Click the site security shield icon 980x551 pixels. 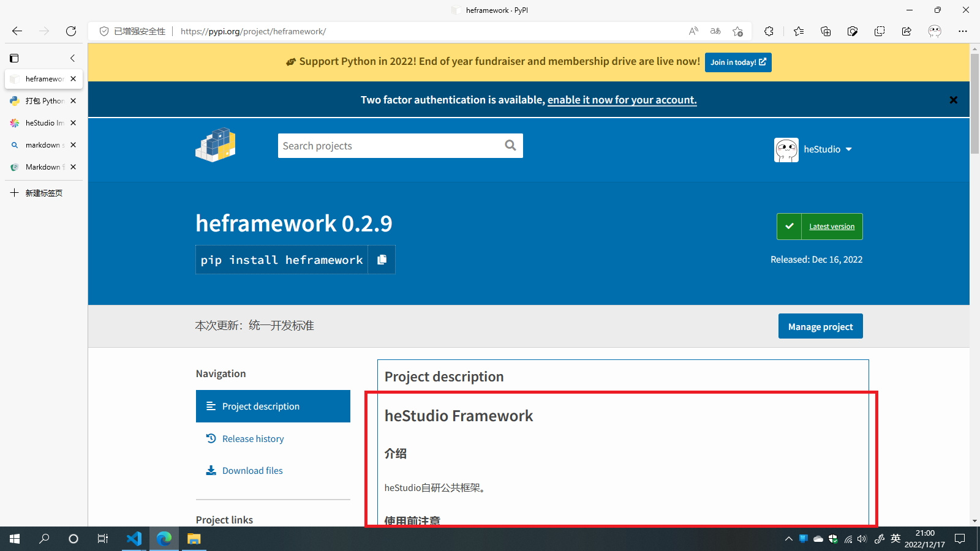(104, 31)
